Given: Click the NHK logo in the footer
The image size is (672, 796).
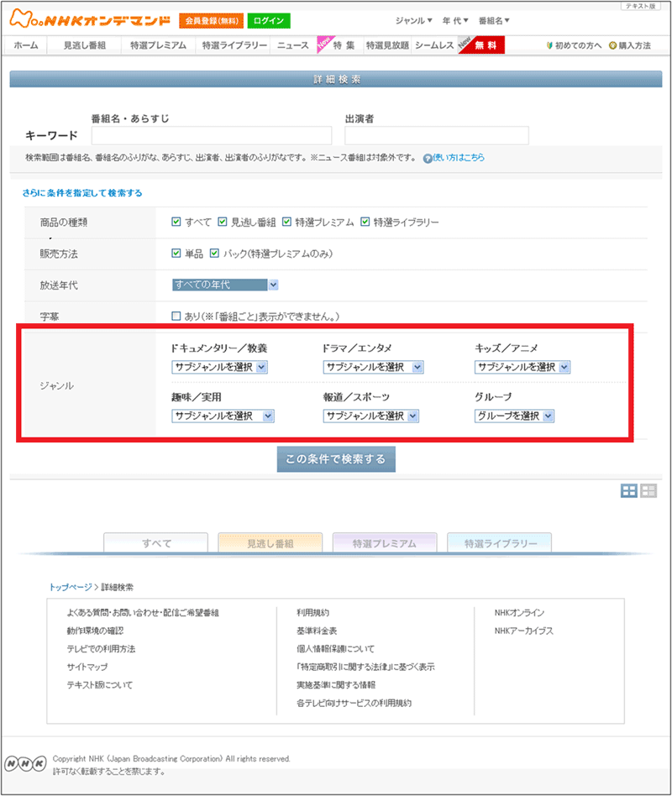Looking at the screenshot, I should pyautogui.click(x=25, y=763).
